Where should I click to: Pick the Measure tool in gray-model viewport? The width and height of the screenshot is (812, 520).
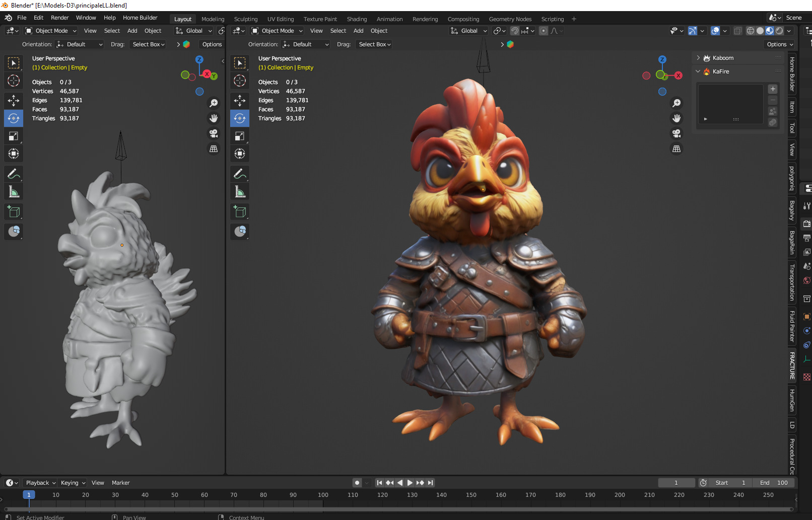(x=14, y=192)
